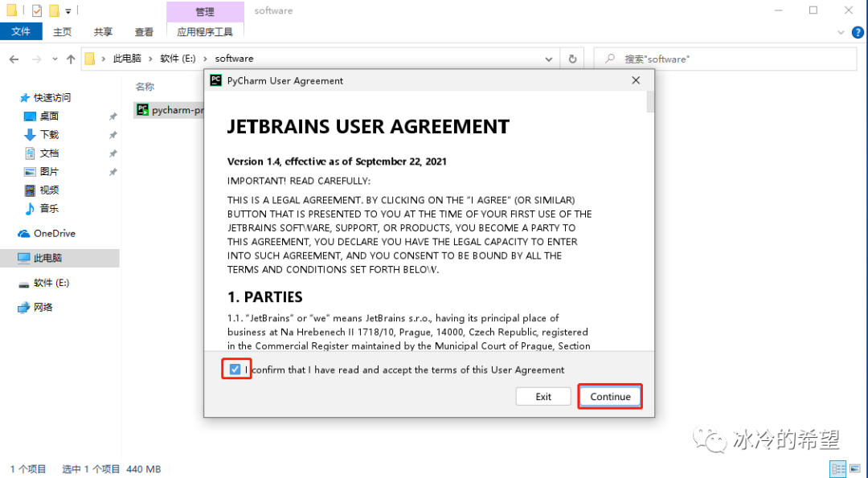
Task: Minimize the File Explorer window
Action: (778, 10)
